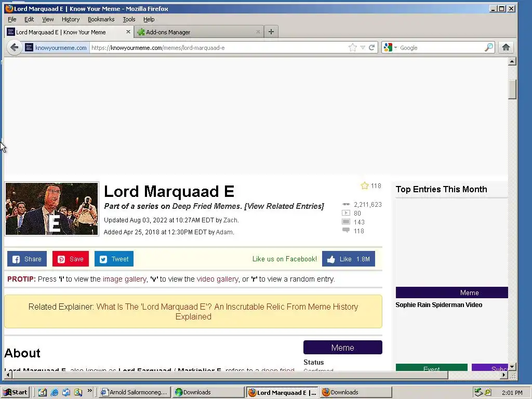Screen dimensions: 532x399
Task: Visit editor Zach's profile link
Action: pos(230,220)
